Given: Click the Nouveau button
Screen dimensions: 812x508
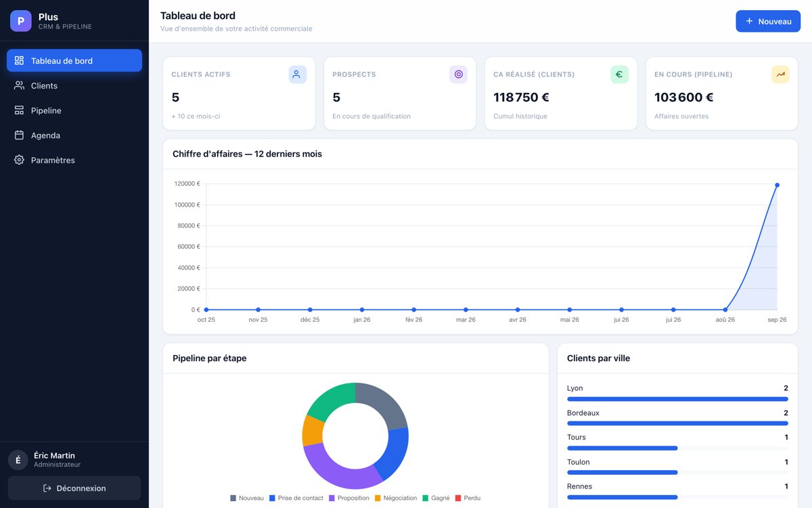Looking at the screenshot, I should pos(768,21).
